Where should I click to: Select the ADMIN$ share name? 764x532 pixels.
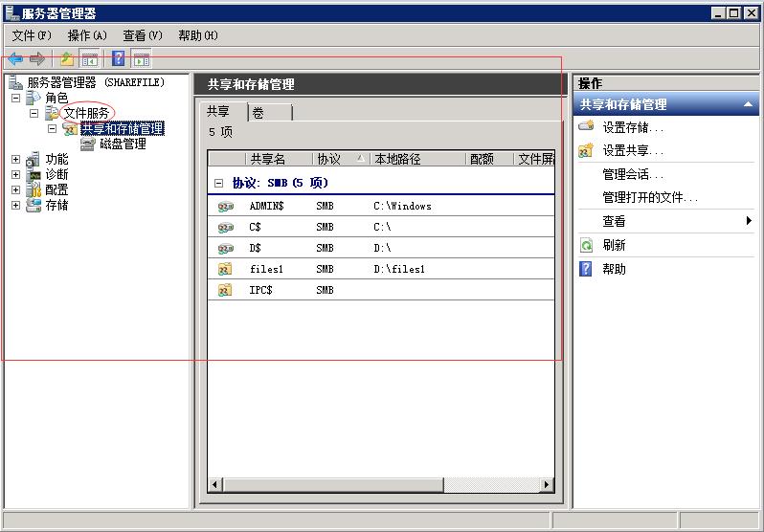pyautogui.click(x=266, y=206)
